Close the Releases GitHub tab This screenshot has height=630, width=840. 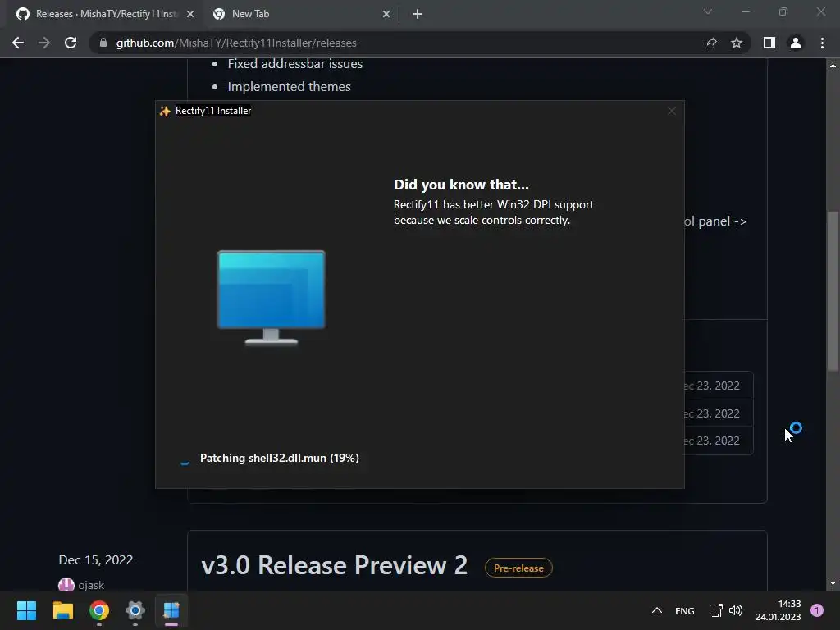[190, 14]
